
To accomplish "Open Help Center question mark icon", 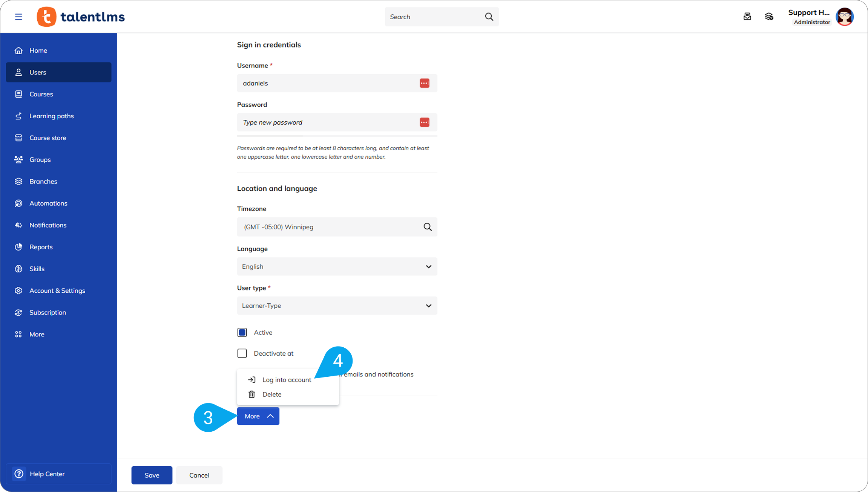I will pyautogui.click(x=19, y=474).
